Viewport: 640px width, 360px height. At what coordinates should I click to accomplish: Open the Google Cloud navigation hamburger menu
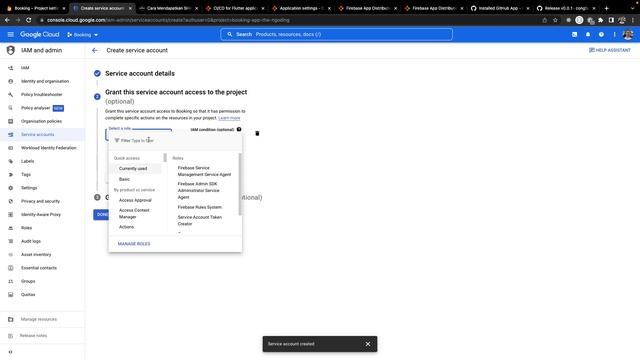point(11,35)
